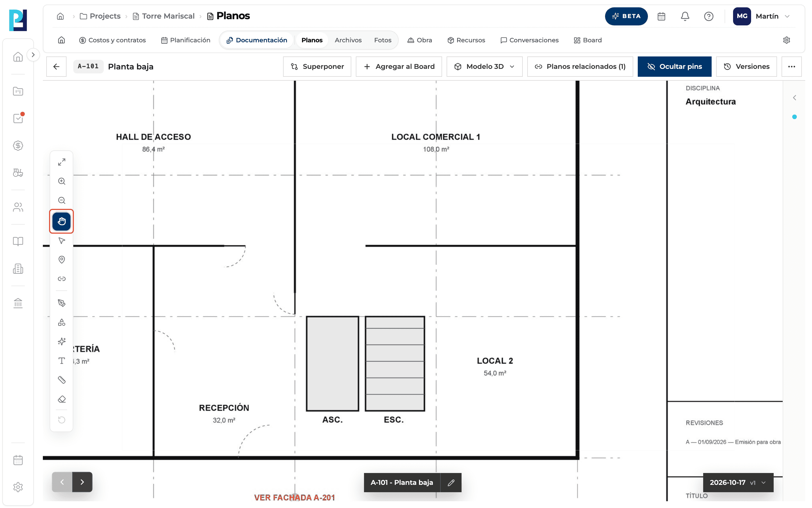The image size is (812, 508).
Task: Open the Modelo 3D dropdown
Action: pos(484,67)
